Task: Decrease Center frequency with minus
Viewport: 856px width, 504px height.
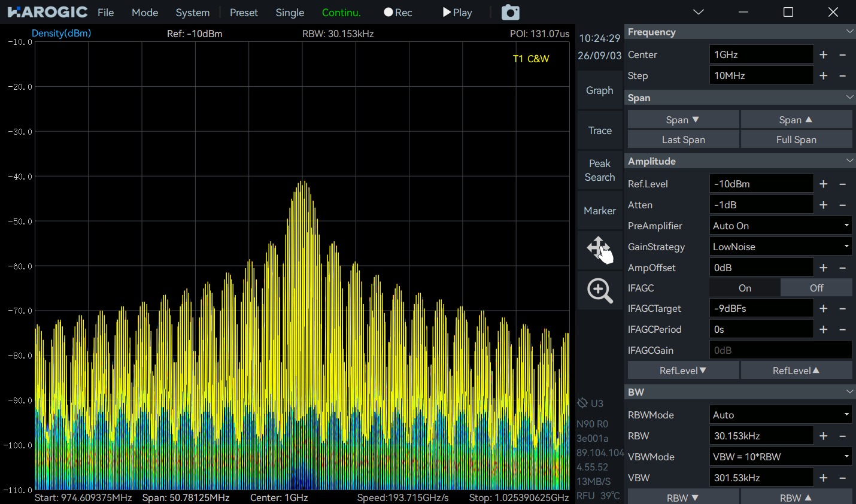Action: [x=842, y=54]
